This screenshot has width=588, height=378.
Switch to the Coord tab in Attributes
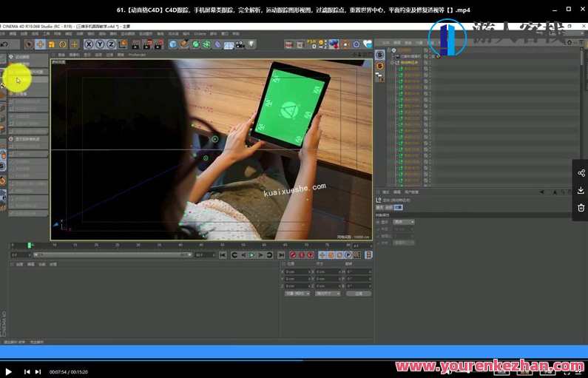(x=388, y=207)
